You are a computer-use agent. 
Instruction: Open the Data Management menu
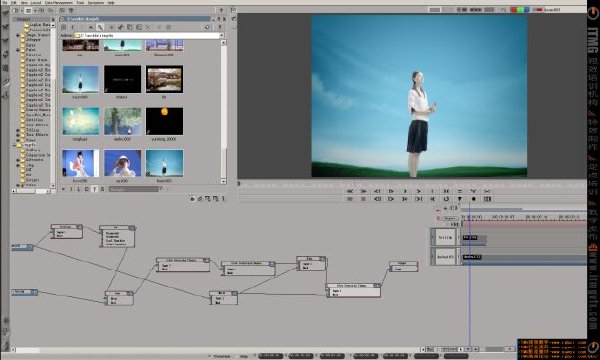(x=59, y=2)
